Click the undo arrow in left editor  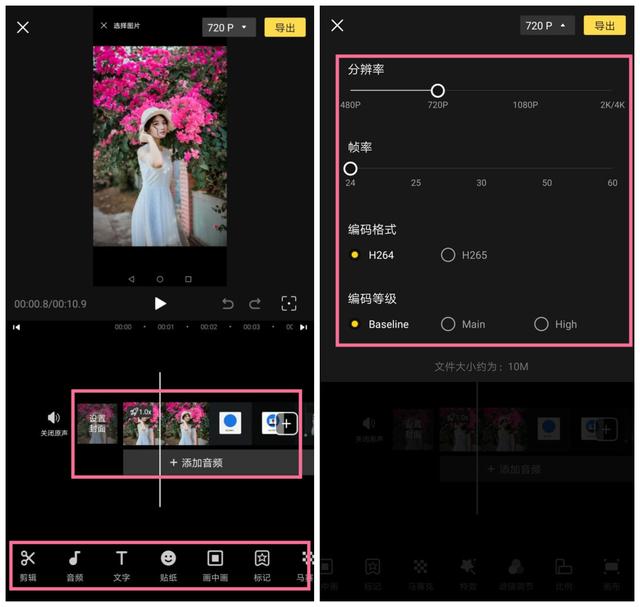pos(228,304)
